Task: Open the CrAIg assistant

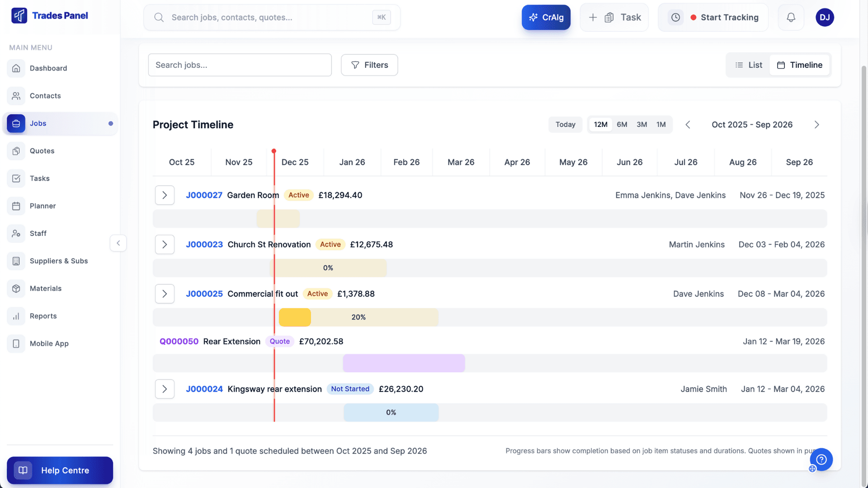Action: [546, 17]
